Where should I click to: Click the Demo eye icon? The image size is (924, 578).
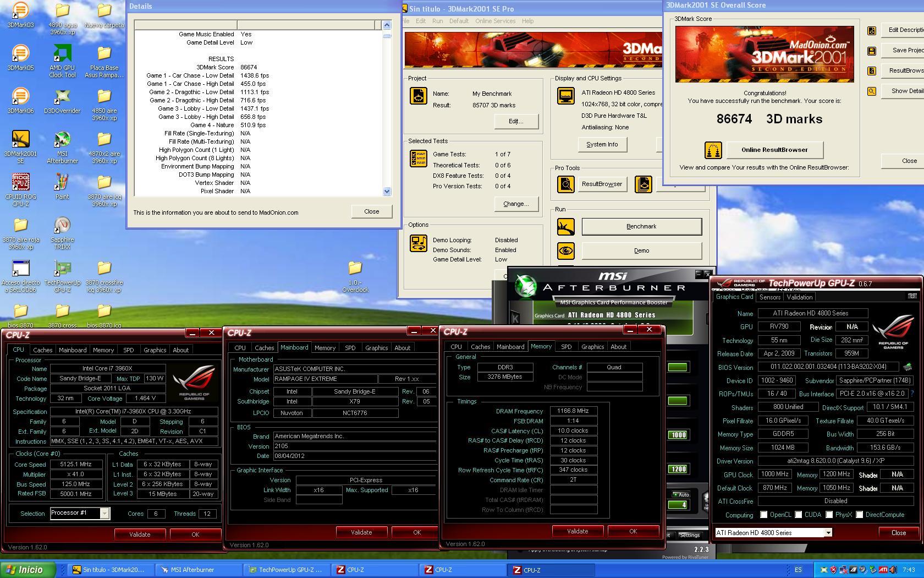pos(565,251)
